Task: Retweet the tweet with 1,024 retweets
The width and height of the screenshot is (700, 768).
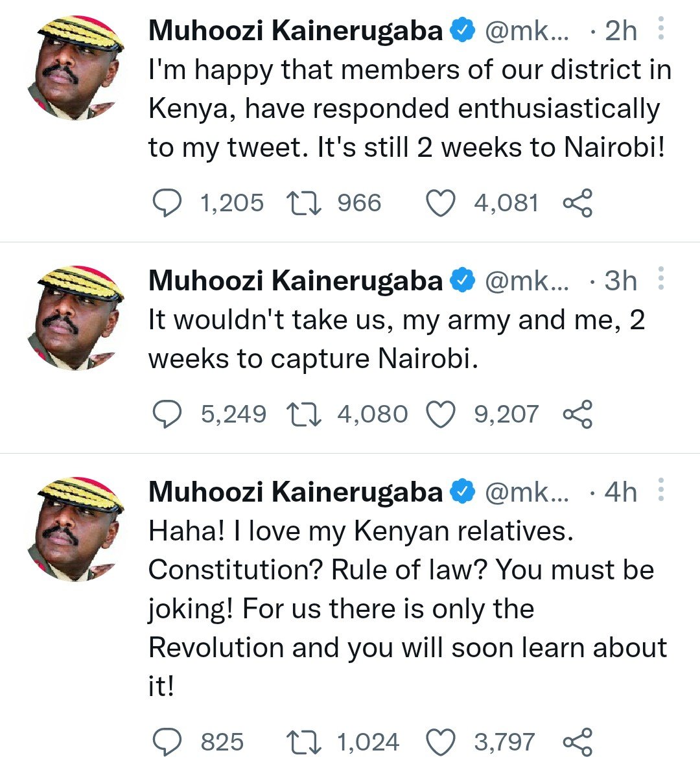Action: [x=304, y=742]
